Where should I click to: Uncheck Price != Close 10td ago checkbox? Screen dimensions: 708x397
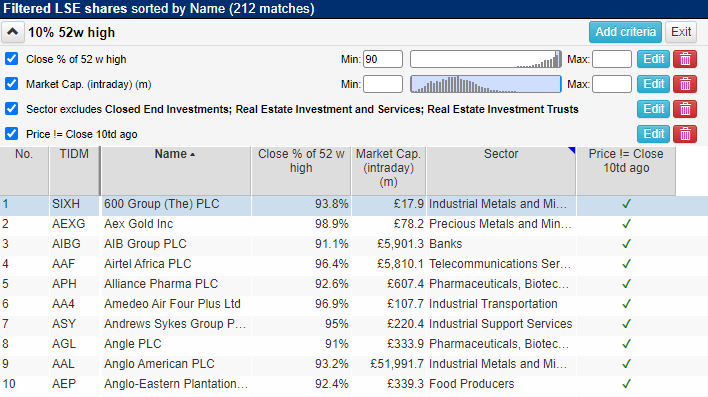point(12,134)
